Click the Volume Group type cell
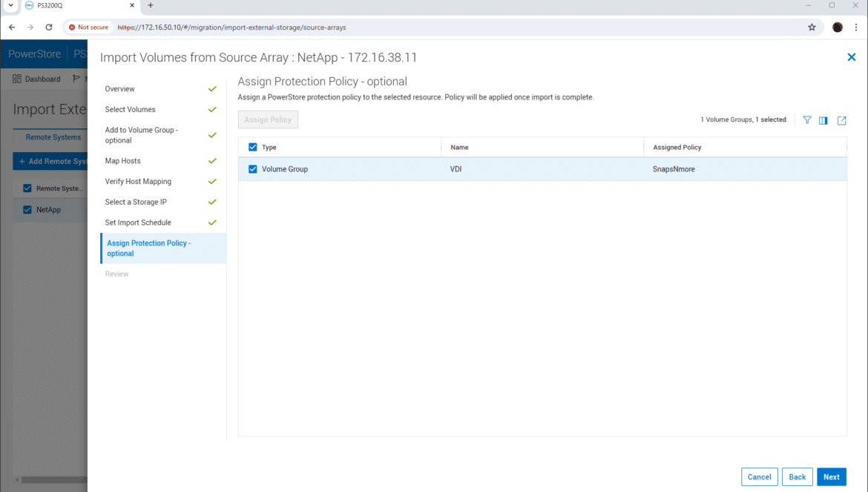This screenshot has width=868, height=492. [x=285, y=169]
